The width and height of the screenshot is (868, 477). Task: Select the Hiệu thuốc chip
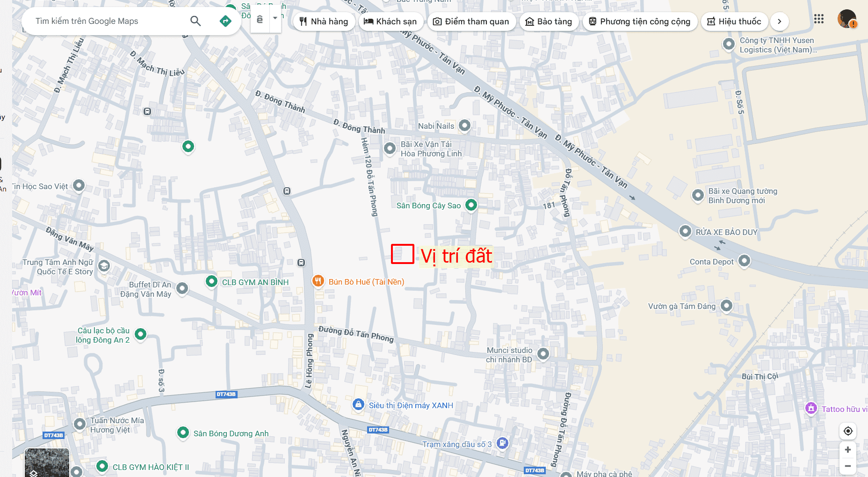734,22
